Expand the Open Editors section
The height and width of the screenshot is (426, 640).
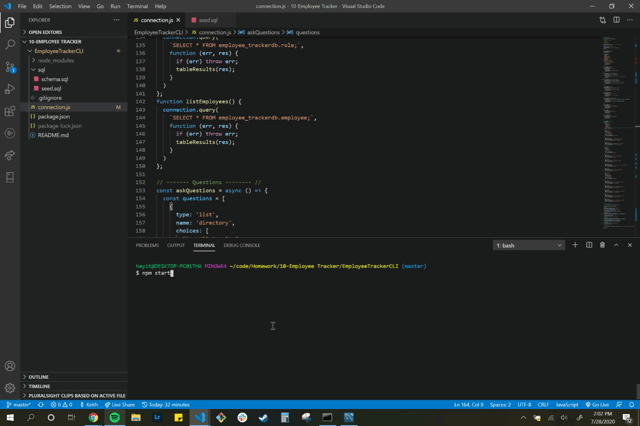click(74, 32)
